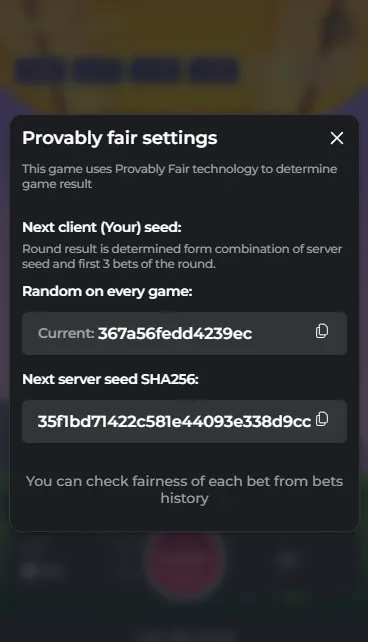Copy the next server seed SHA256 hash
The image size is (368, 642).
(322, 419)
